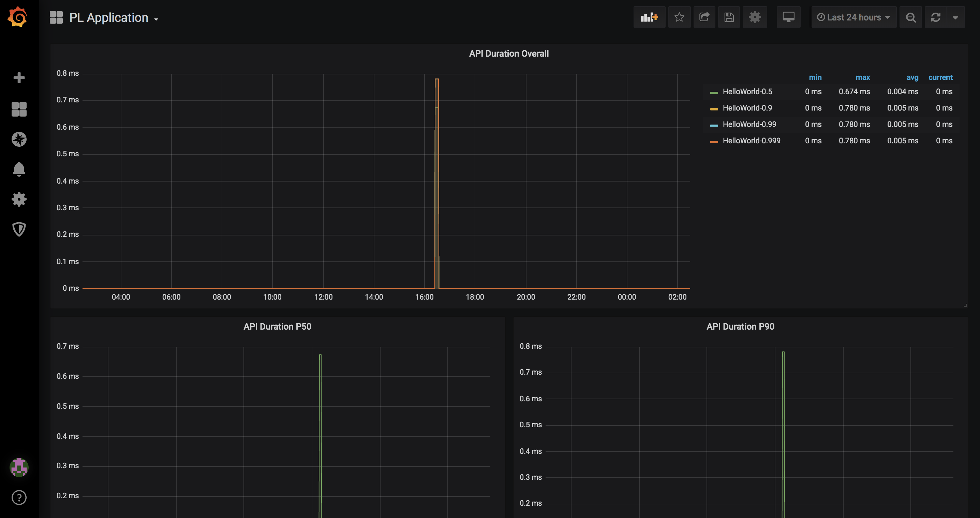The width and height of the screenshot is (980, 518).
Task: Open Server Admin shield icon
Action: click(19, 229)
